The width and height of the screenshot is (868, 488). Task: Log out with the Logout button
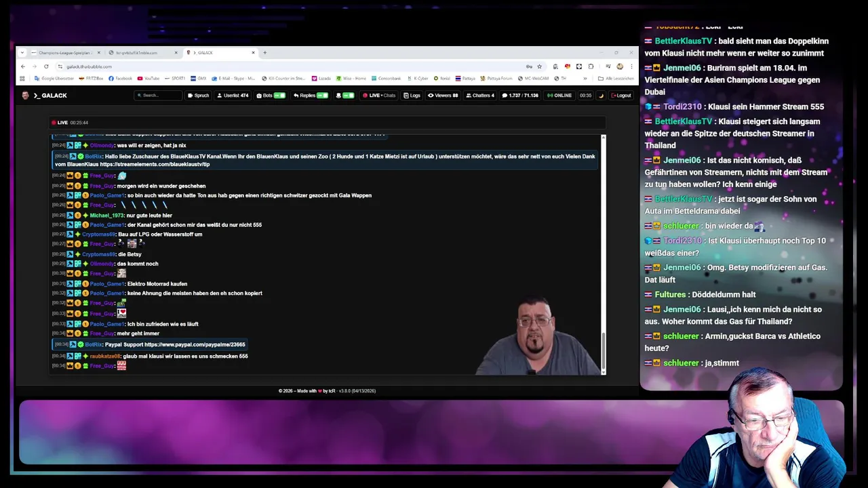[621, 96]
